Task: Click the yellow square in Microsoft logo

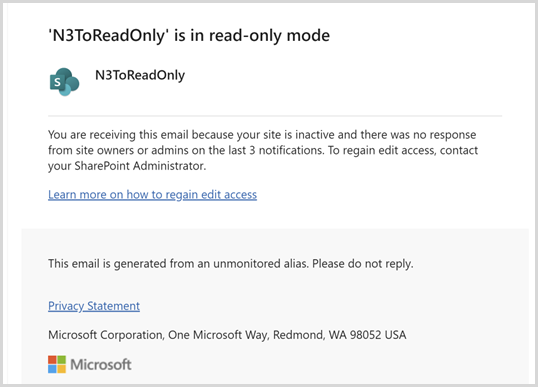Action: click(x=61, y=369)
